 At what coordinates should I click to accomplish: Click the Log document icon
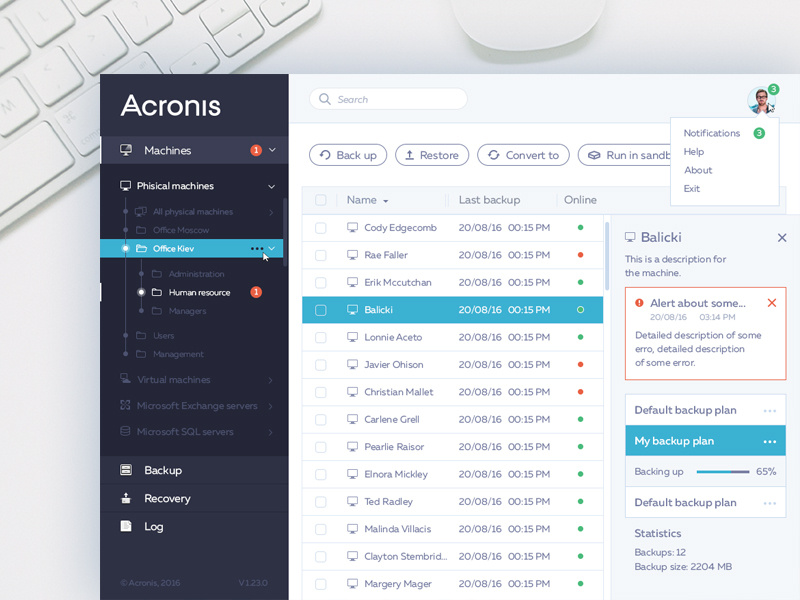[x=126, y=526]
